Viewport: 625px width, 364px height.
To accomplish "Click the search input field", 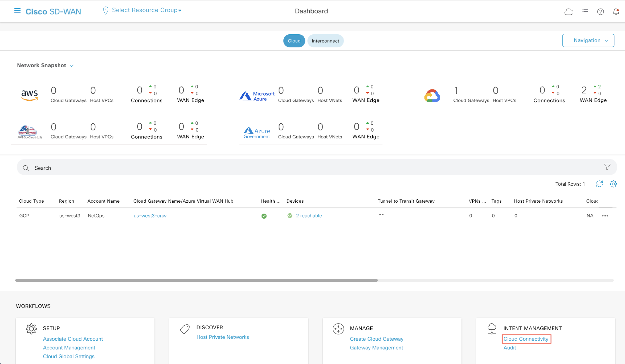I will point(315,168).
